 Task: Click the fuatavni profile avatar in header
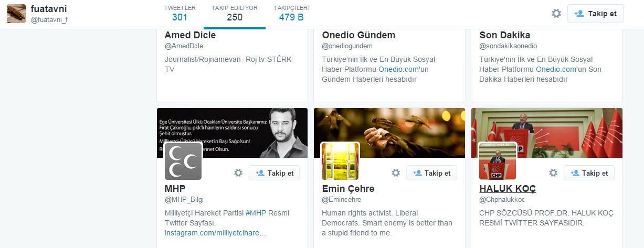pos(16,14)
